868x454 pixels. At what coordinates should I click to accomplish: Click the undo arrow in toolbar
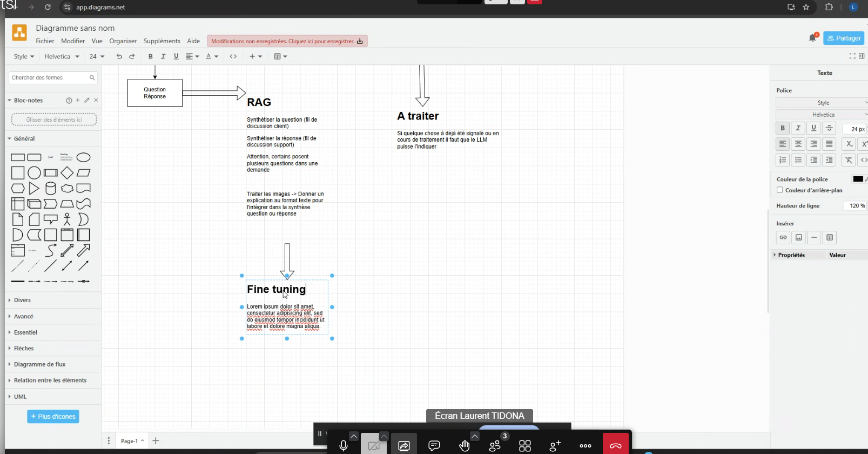click(x=119, y=56)
